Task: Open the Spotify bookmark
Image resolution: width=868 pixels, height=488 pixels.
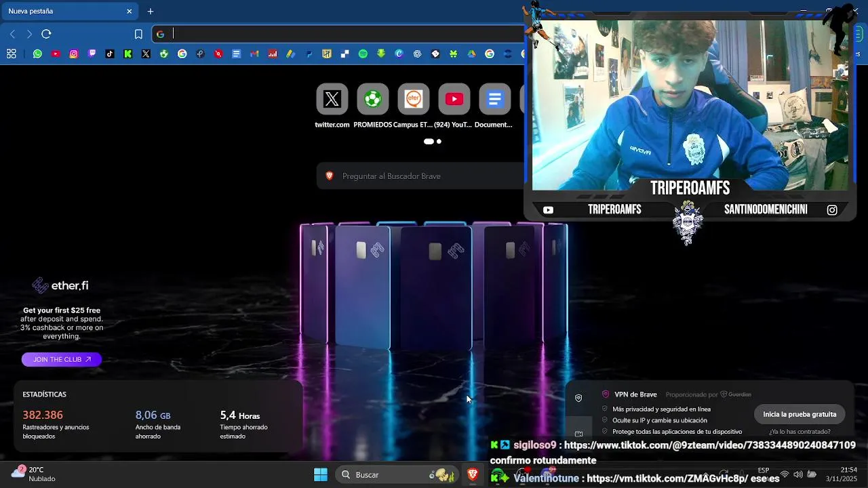Action: (x=363, y=54)
